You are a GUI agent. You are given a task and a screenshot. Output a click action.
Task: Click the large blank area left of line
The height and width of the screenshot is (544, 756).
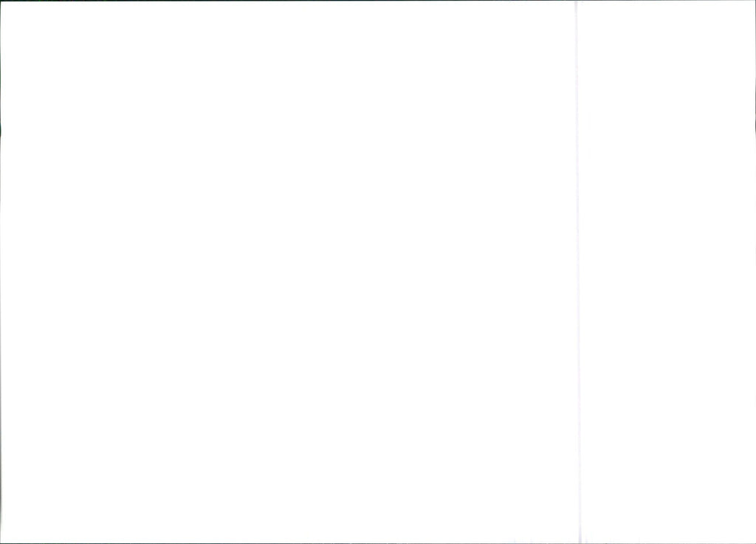(288, 272)
